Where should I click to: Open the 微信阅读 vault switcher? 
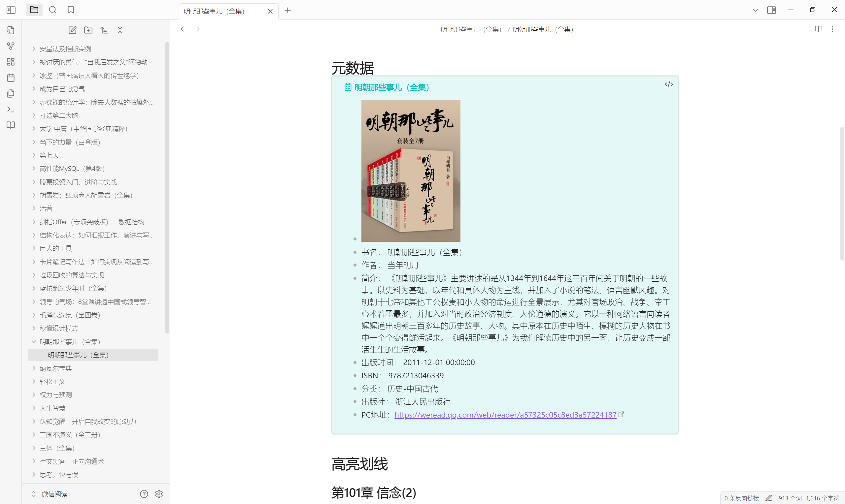pyautogui.click(x=54, y=494)
